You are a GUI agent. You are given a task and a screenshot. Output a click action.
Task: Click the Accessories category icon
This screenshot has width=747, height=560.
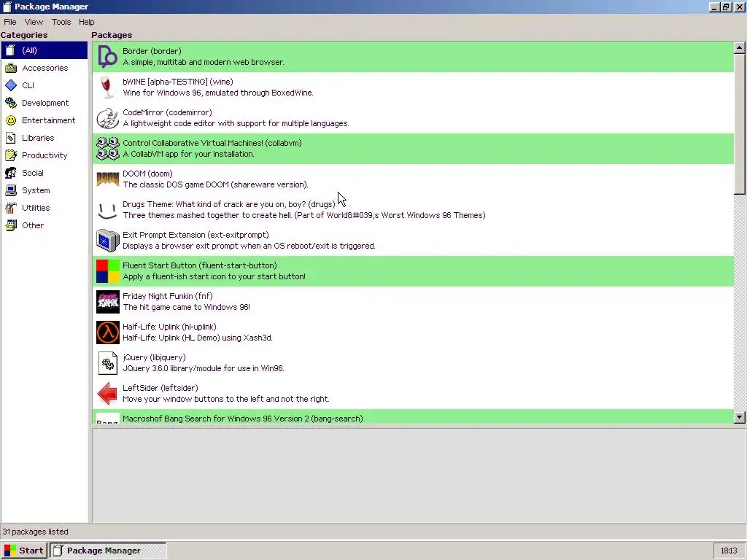pos(11,68)
